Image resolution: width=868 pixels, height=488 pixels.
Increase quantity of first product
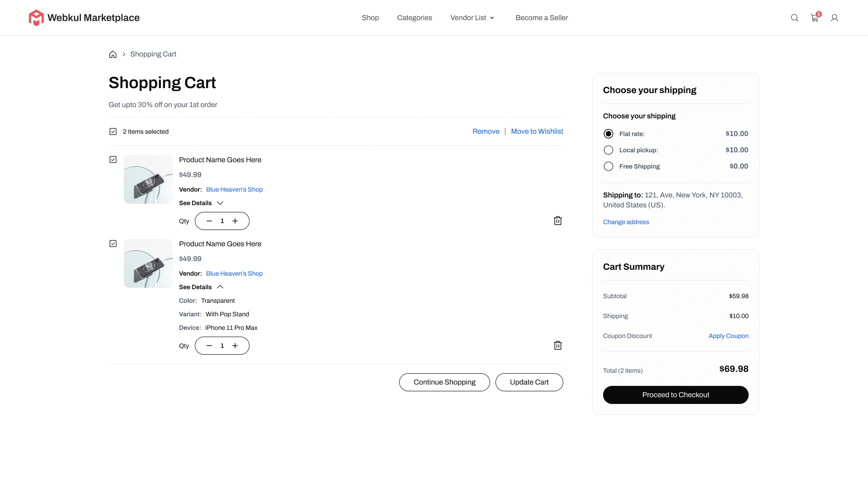click(x=235, y=221)
